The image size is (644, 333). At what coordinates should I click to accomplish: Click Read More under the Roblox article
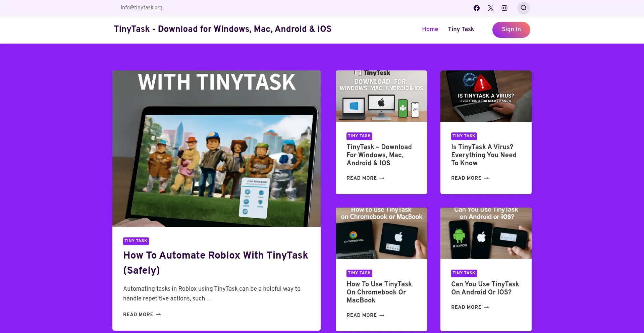coord(142,315)
